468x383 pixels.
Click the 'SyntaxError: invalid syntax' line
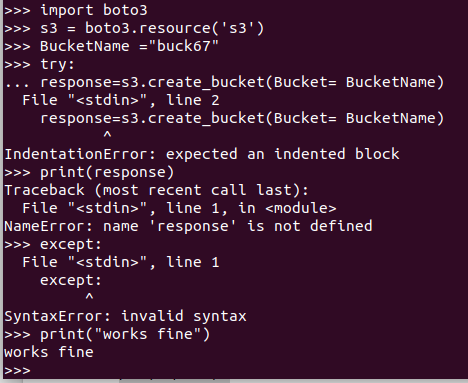pyautogui.click(x=125, y=316)
